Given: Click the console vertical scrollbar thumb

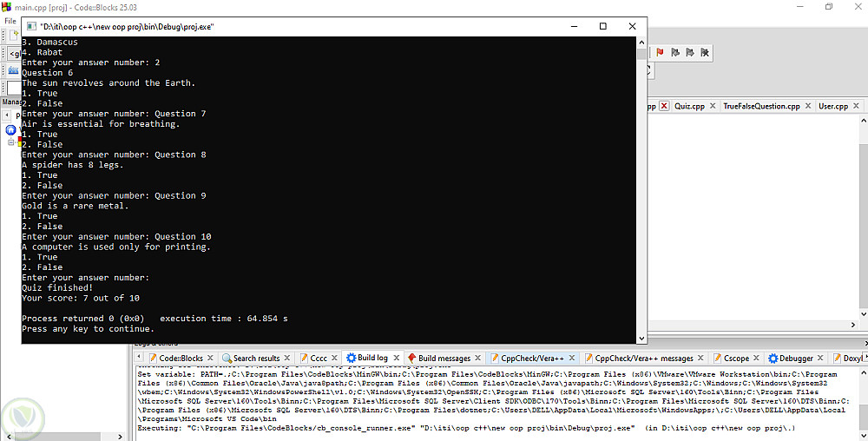Looking at the screenshot, I should click(x=641, y=53).
